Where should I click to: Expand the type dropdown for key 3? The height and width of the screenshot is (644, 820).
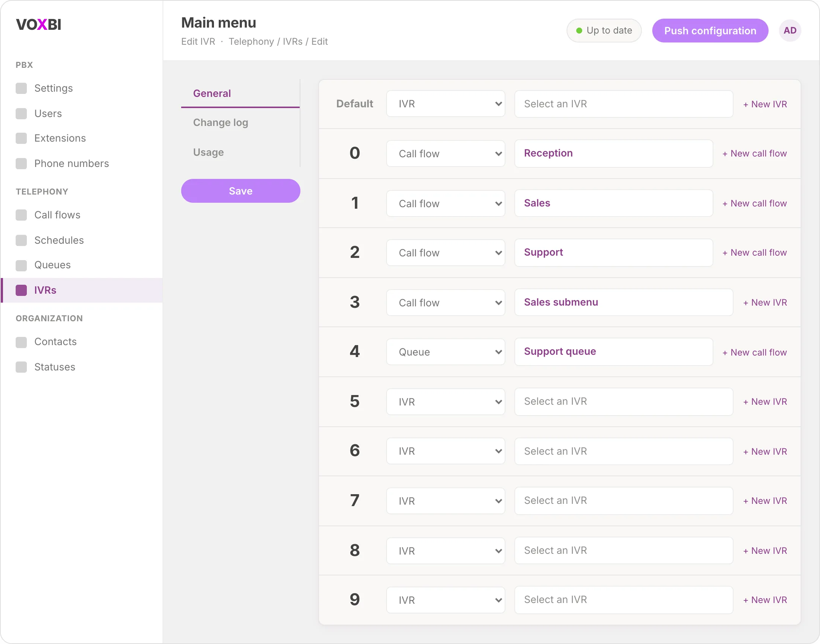[446, 303]
